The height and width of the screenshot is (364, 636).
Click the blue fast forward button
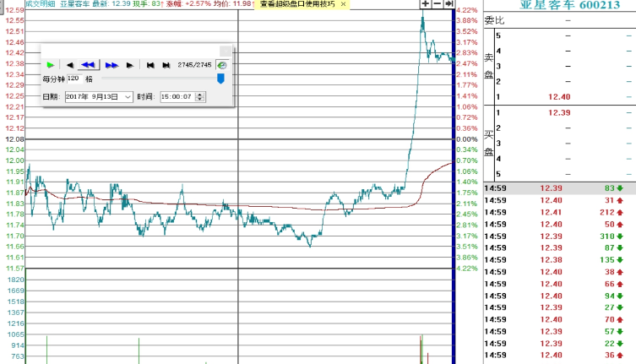click(x=111, y=65)
